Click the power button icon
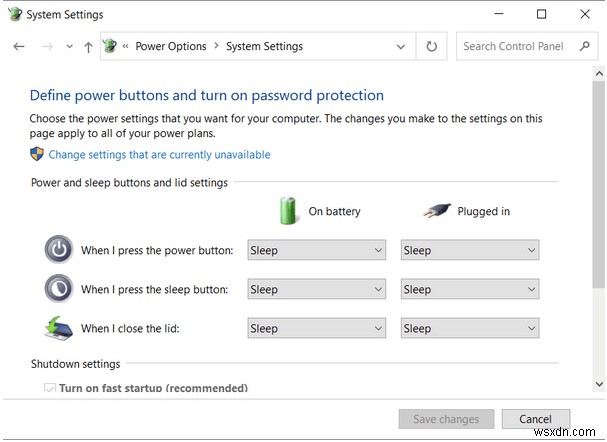 click(58, 250)
